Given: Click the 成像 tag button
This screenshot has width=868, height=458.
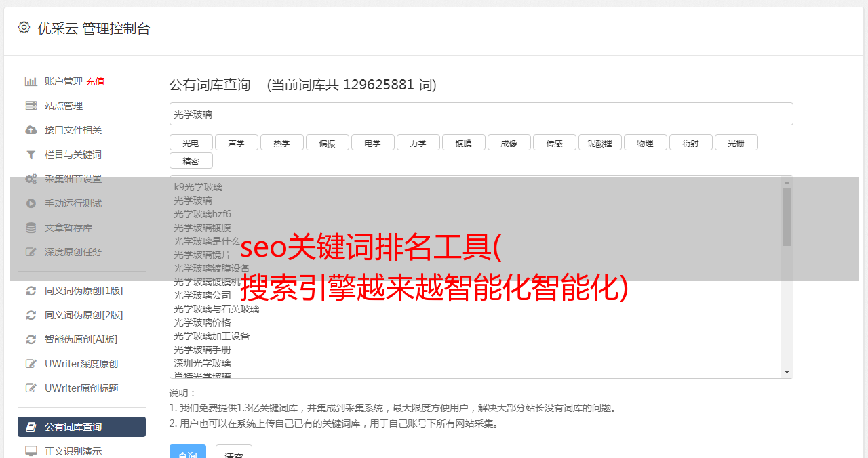Looking at the screenshot, I should [509, 142].
